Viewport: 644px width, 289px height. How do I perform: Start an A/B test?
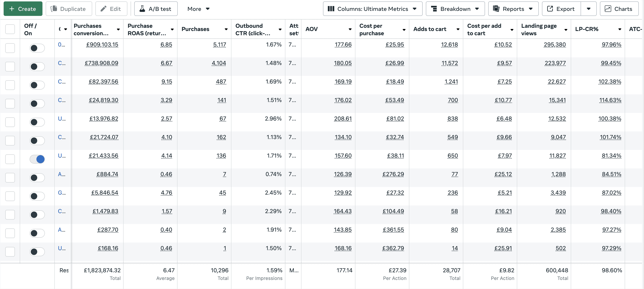(156, 9)
